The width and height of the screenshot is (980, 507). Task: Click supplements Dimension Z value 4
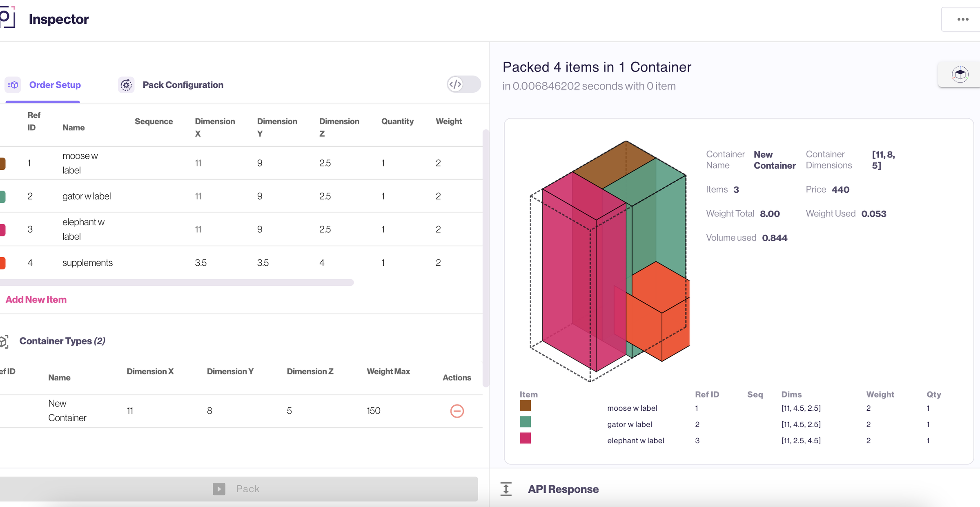[322, 263]
